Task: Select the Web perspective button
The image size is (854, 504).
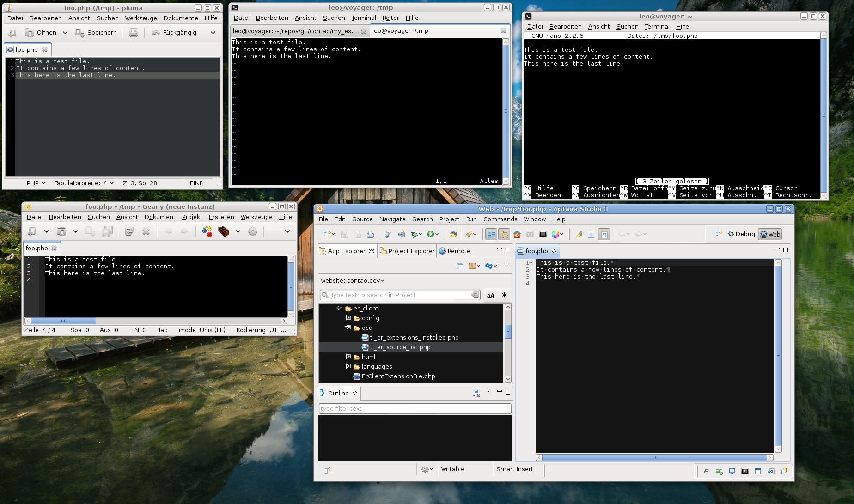Action: [770, 234]
